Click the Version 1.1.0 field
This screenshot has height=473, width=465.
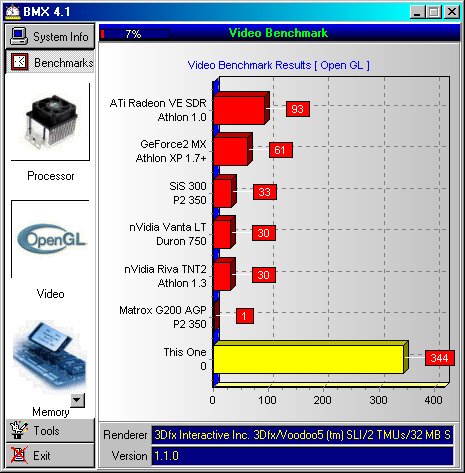[302, 456]
